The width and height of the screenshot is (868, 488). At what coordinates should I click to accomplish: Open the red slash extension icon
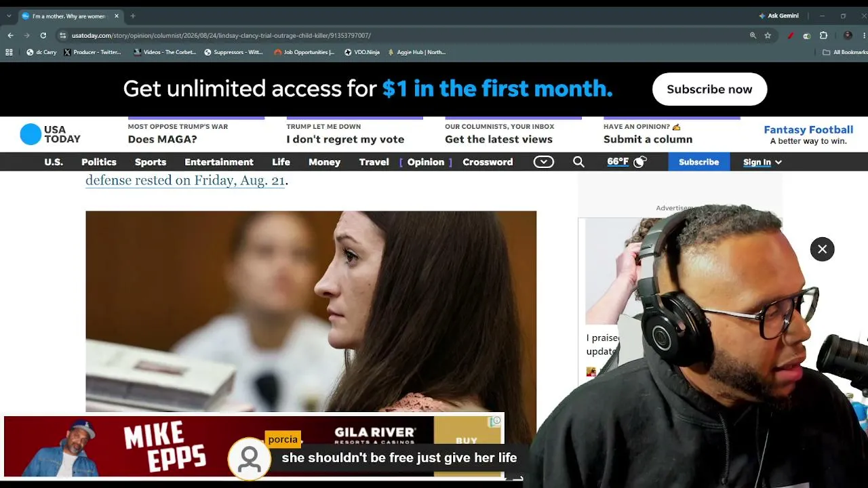click(x=791, y=35)
